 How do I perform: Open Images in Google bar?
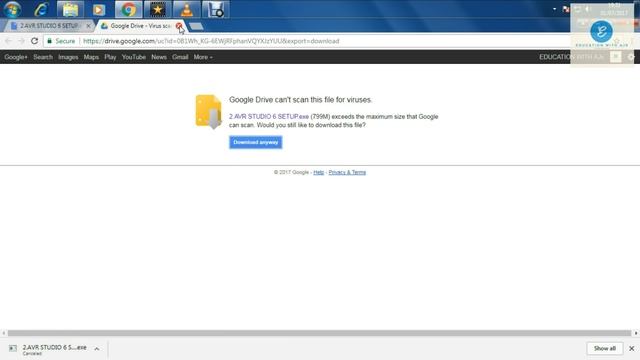(68, 57)
